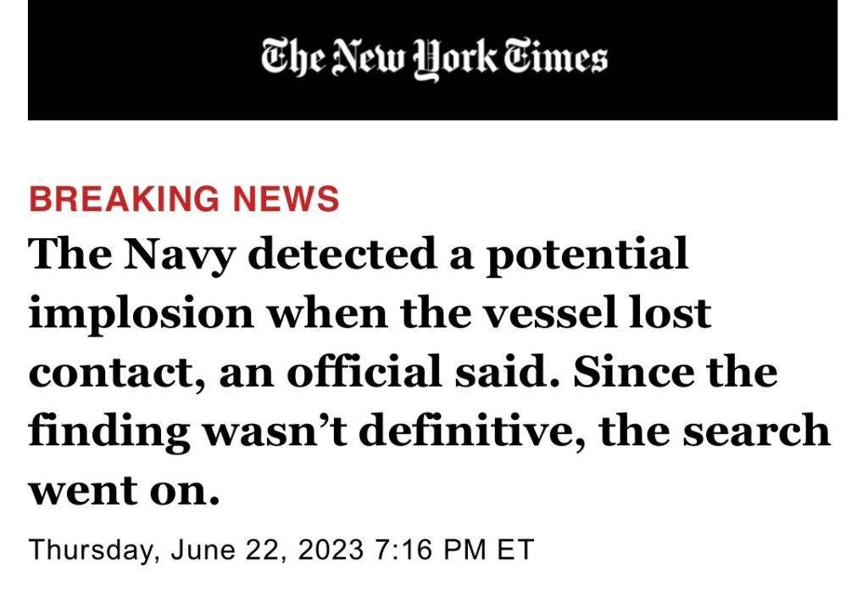This screenshot has height=592, width=868.
Task: Click the "7:16 PM ET" time text
Action: [454, 549]
